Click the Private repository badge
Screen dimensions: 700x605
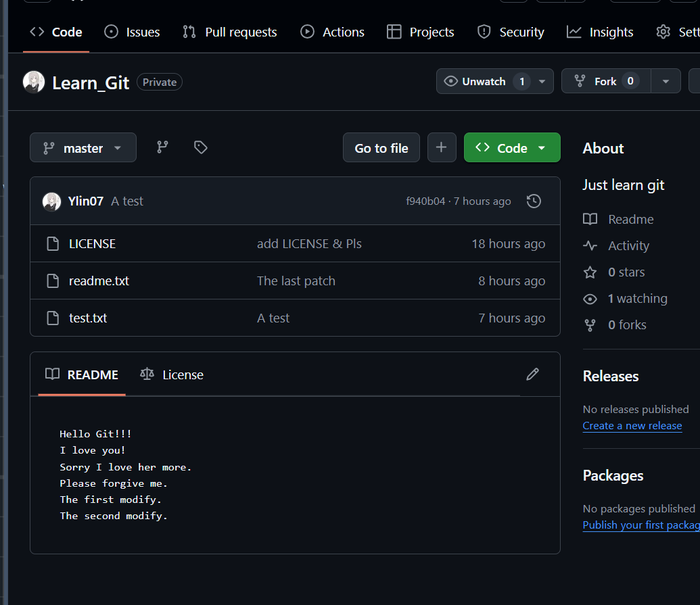click(x=160, y=82)
